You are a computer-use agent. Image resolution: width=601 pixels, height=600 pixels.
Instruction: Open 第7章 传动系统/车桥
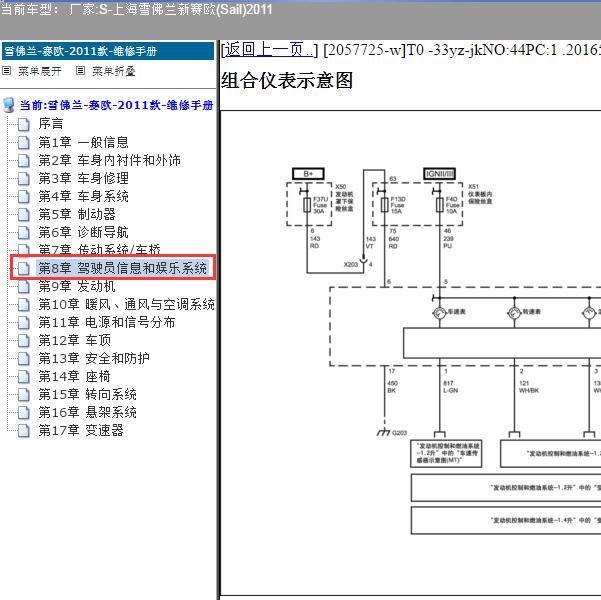99,250
